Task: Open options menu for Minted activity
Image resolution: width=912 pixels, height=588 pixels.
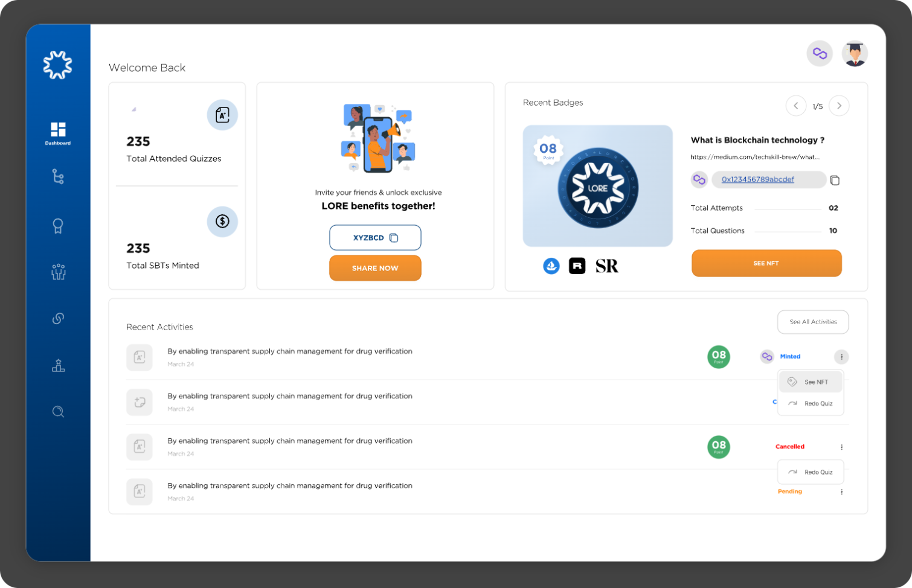Action: [x=841, y=357]
